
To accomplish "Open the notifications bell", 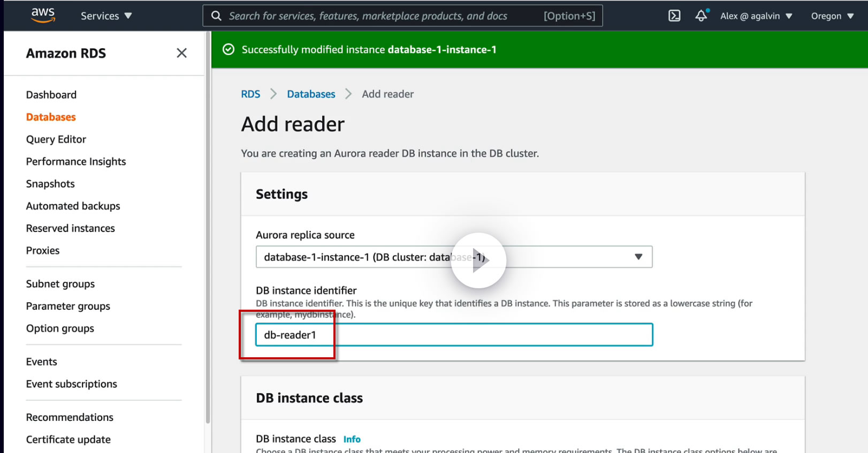I will [x=702, y=16].
